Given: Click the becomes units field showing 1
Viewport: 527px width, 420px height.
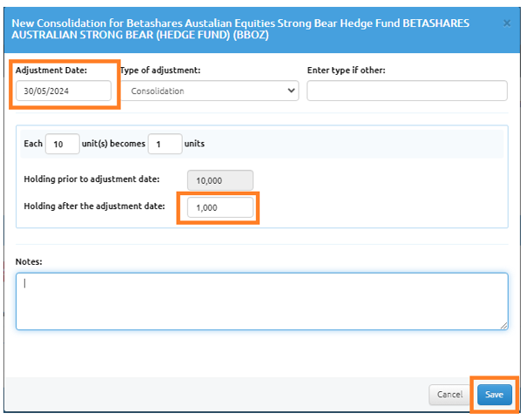Looking at the screenshot, I should 165,144.
